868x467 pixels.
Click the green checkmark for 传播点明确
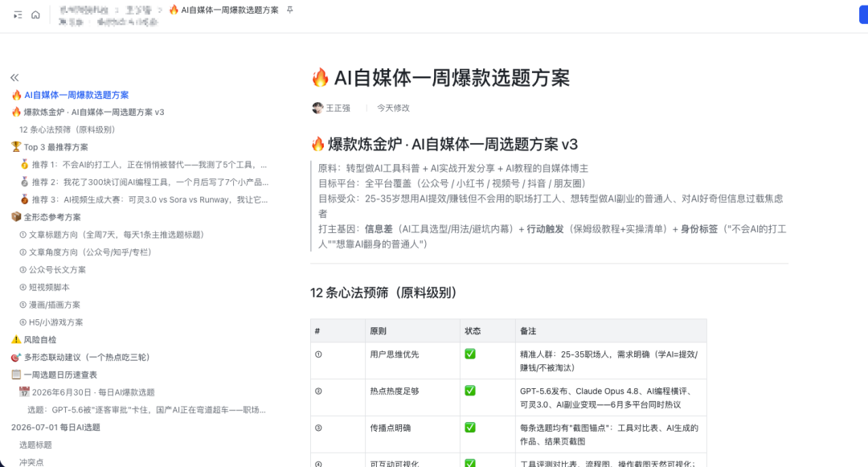[x=470, y=428]
